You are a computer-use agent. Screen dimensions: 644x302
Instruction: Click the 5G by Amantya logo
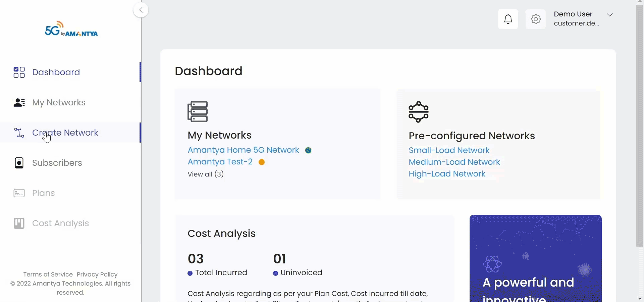[x=71, y=29]
